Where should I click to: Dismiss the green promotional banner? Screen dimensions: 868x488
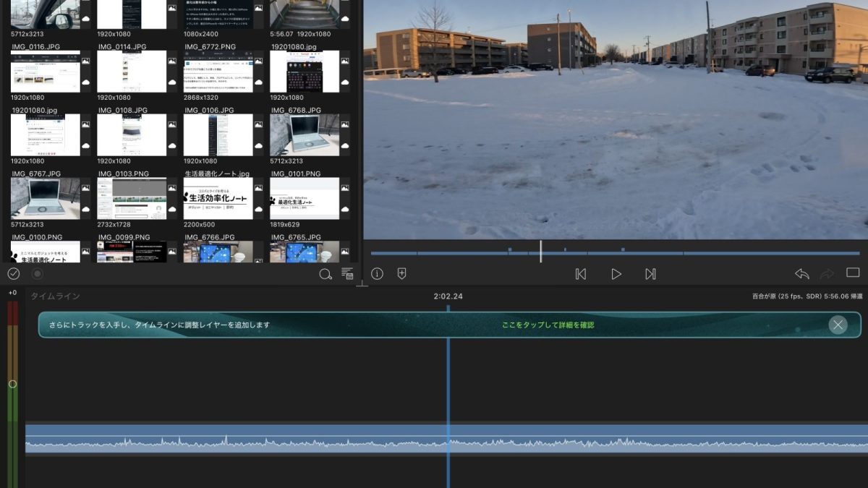tap(838, 325)
